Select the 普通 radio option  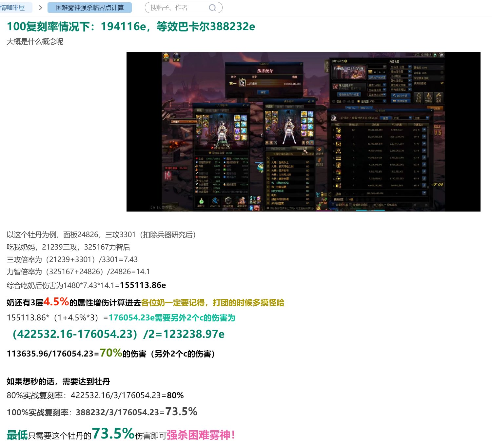[x=334, y=101]
